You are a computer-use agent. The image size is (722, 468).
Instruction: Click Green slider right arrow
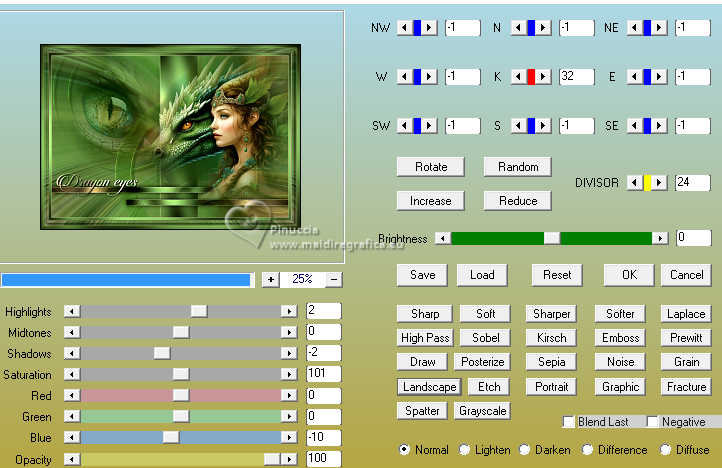tap(289, 416)
